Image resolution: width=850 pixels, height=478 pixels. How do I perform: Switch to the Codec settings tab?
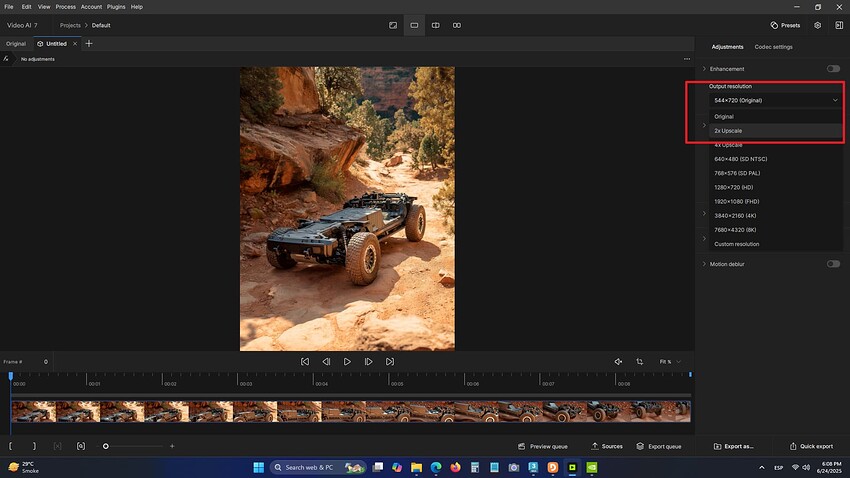click(x=773, y=47)
